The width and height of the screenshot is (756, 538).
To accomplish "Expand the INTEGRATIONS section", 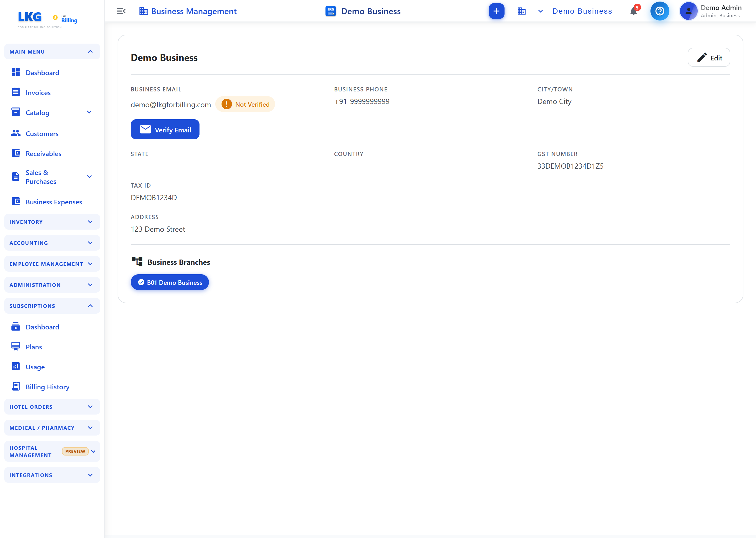I will tap(52, 475).
